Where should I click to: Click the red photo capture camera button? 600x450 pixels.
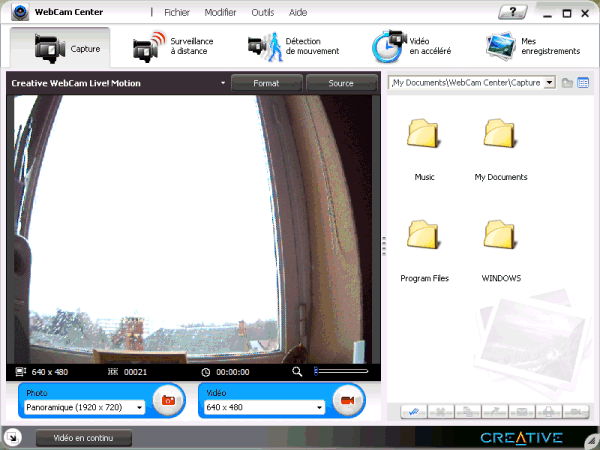coord(167,402)
